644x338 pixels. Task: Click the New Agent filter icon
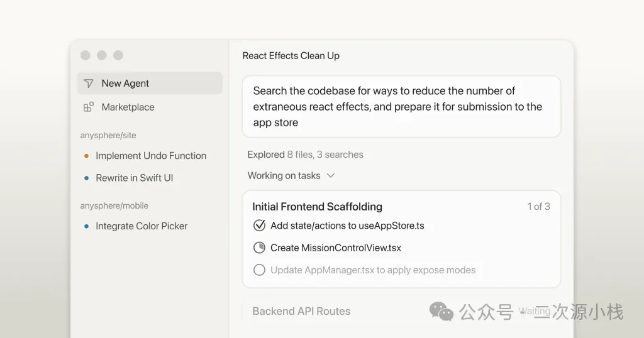(89, 84)
